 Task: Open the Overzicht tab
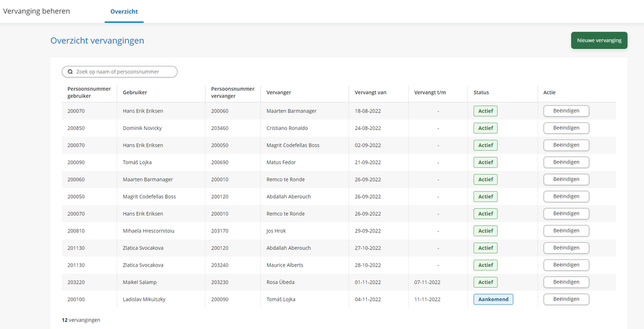coord(124,12)
